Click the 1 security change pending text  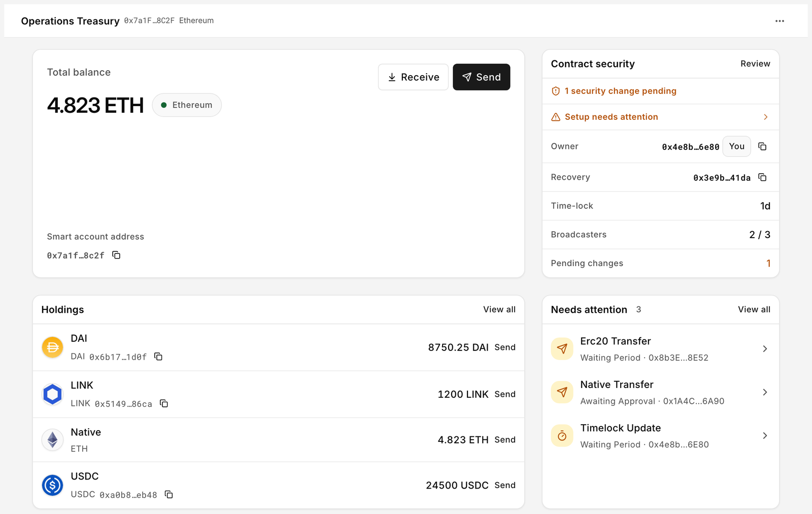click(x=620, y=91)
